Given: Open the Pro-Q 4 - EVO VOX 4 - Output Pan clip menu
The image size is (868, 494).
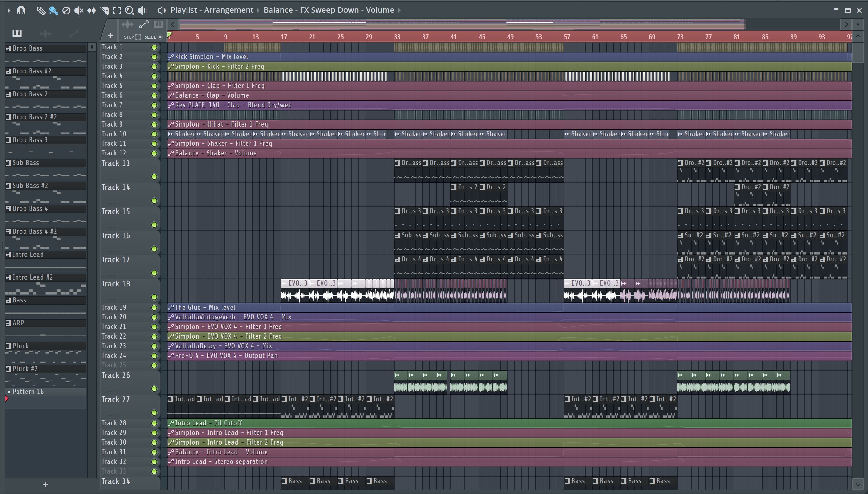Looking at the screenshot, I should [171, 356].
